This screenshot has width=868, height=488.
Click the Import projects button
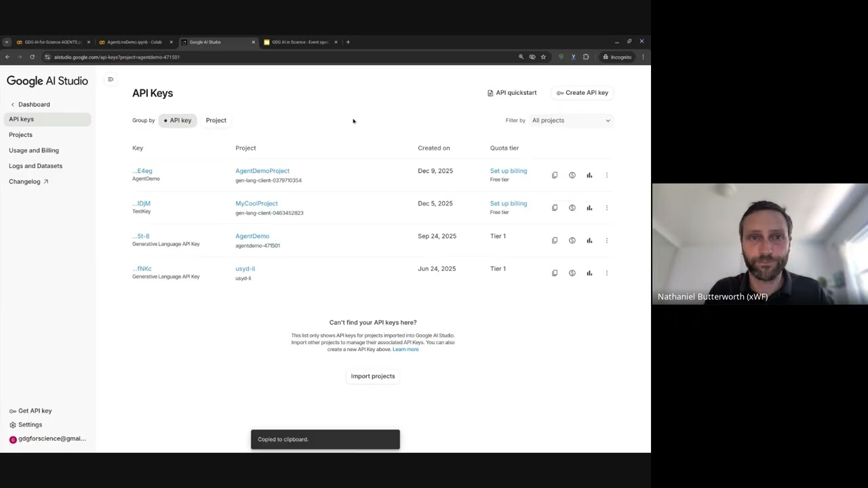coord(373,376)
